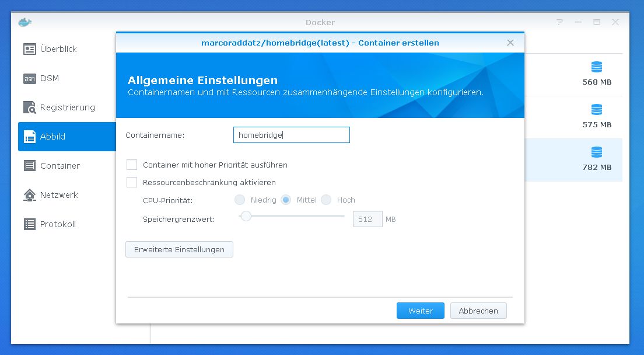The width and height of the screenshot is (644, 355).
Task: Click the Containername label
Action: click(x=155, y=135)
